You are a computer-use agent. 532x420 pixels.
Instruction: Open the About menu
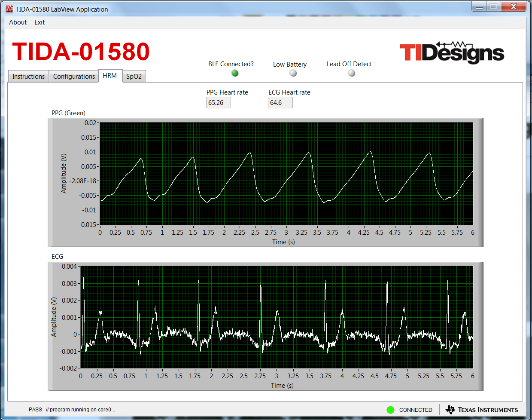point(18,22)
